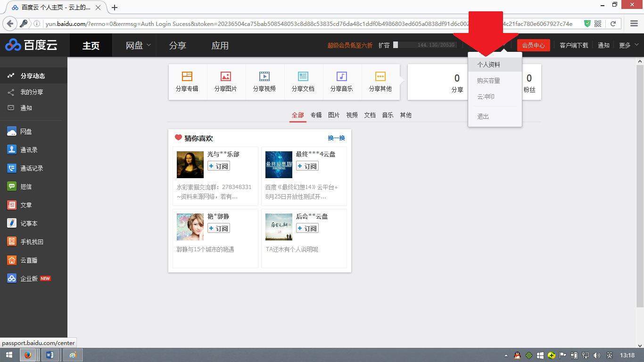Click the QR code icon in address bar
The image size is (644, 362).
(598, 24)
